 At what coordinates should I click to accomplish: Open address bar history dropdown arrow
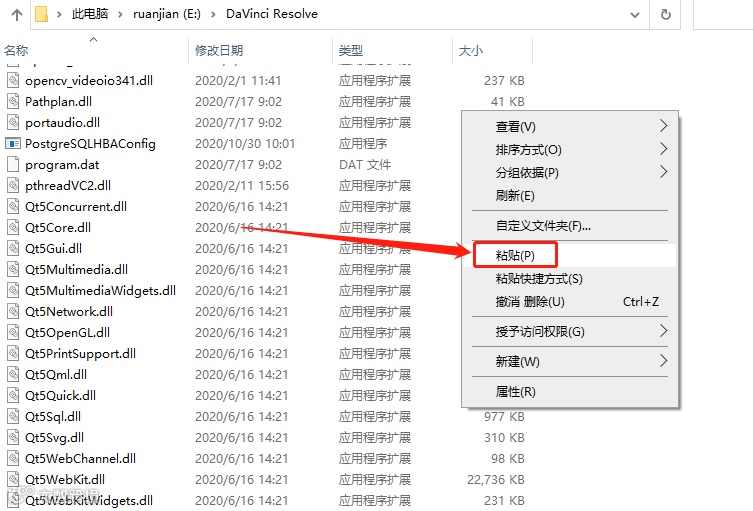(x=635, y=15)
